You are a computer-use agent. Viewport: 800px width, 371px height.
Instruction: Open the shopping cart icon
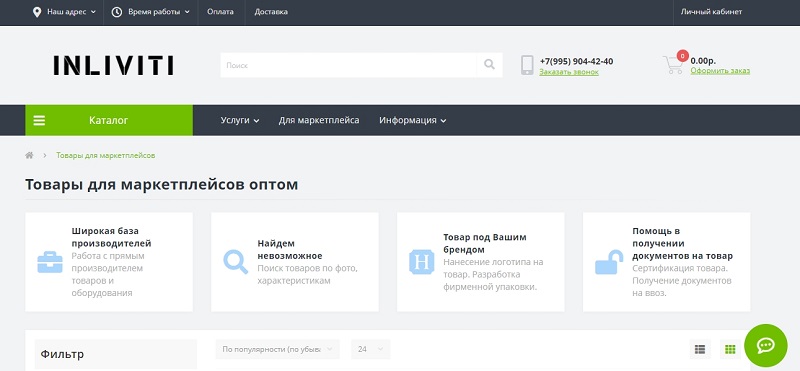673,65
